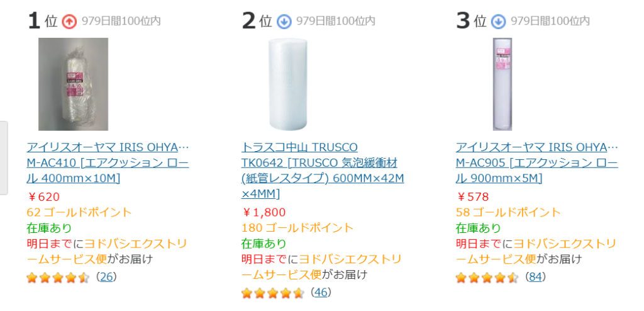Click the star rating for IRIS OHYAMA M-AC905
Image resolution: width=644 pixels, height=311 pixels.
[x=487, y=277]
